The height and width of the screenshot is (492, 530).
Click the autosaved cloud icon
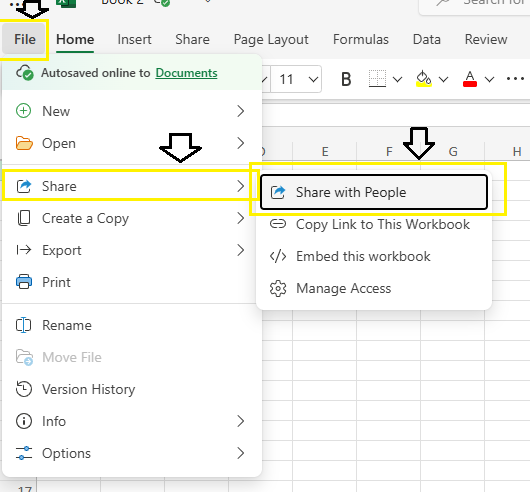(x=25, y=72)
